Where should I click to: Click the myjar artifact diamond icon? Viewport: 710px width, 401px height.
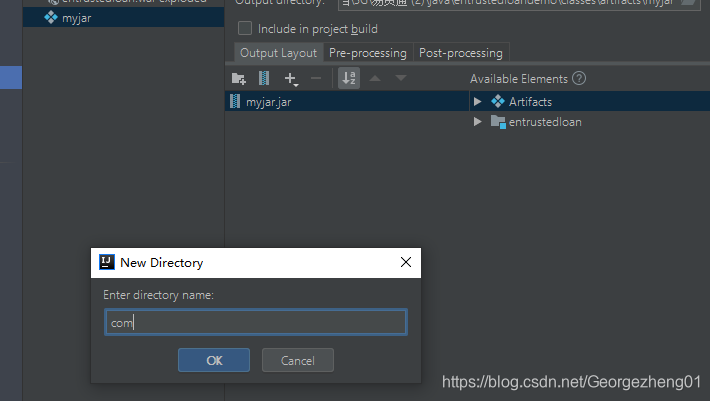(51, 18)
